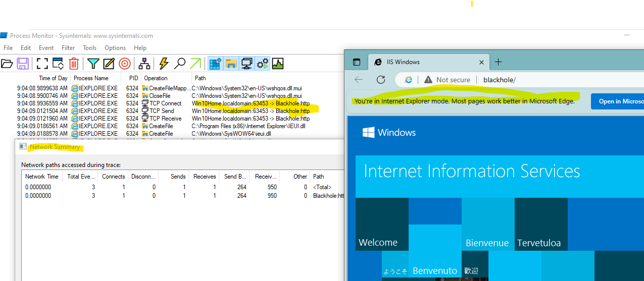Click the browser Back arrow
Screen dimensions: 644x281
[x=359, y=80]
